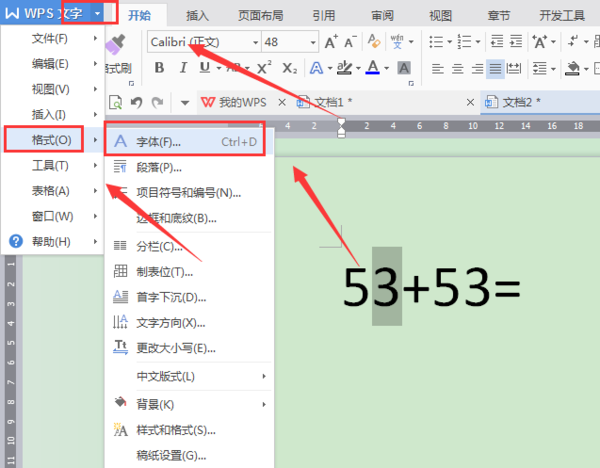Decrease indent icon
The width and height of the screenshot is (600, 468).
click(497, 41)
